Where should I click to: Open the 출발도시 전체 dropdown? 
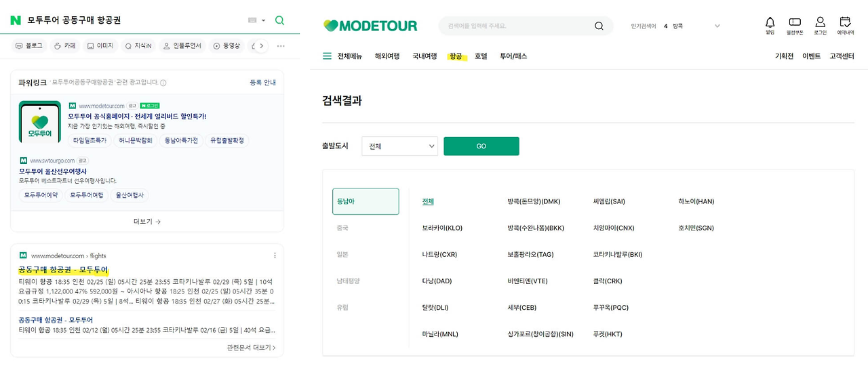(400, 146)
